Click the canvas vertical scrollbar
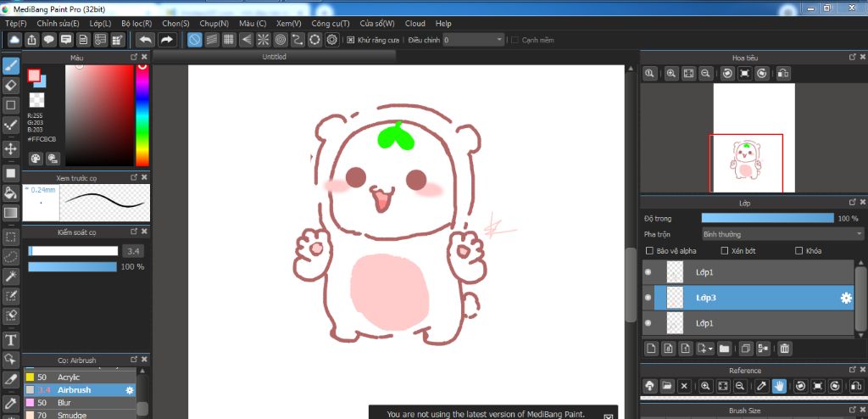868x419 pixels. click(631, 284)
